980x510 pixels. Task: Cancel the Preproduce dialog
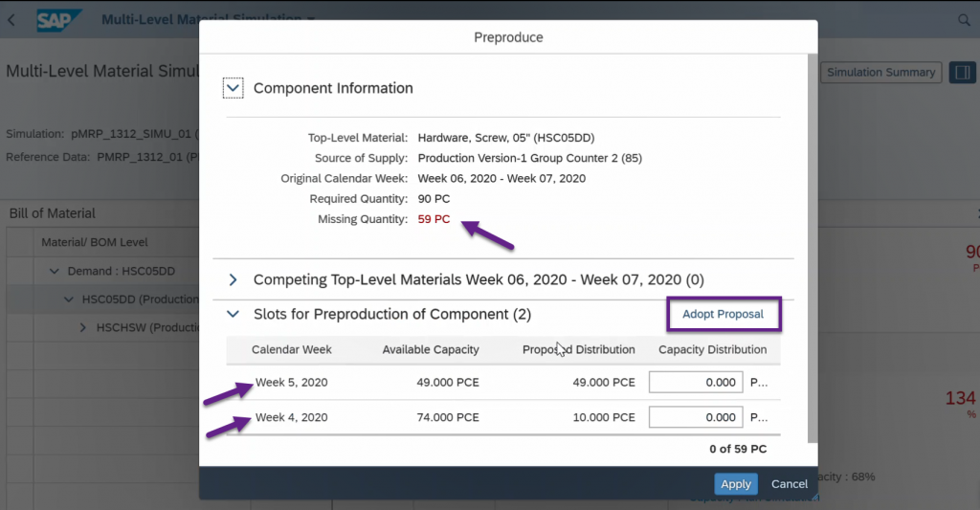point(790,484)
